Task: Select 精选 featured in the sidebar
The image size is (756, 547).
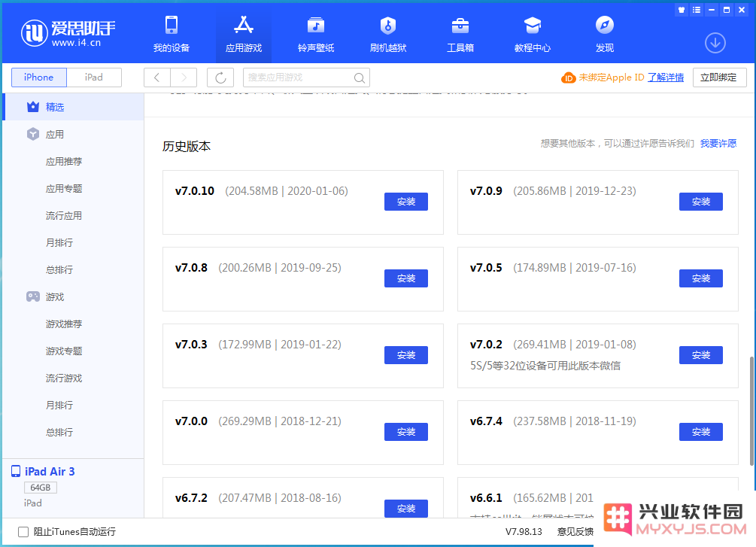Action: coord(73,107)
